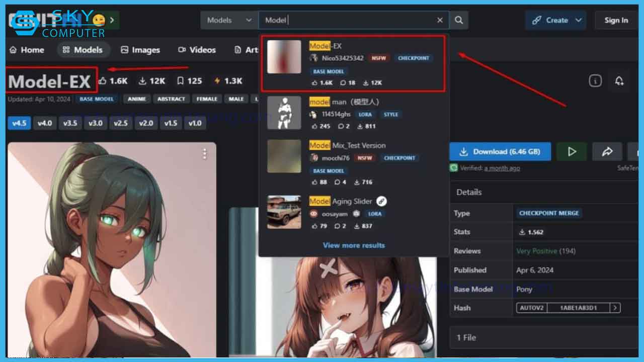This screenshot has height=362, width=644.
Task: Click the Sign In button
Action: point(616,20)
